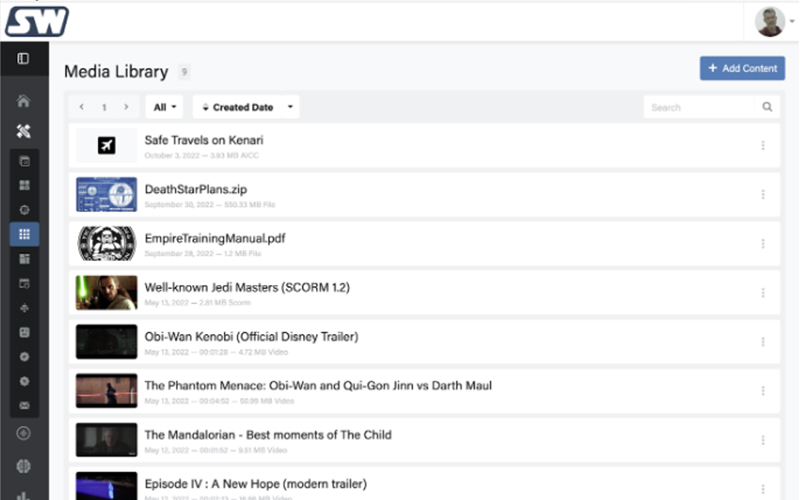Screen dimensions: 800x500
Task: Click inside the Search input field
Action: pos(702,107)
